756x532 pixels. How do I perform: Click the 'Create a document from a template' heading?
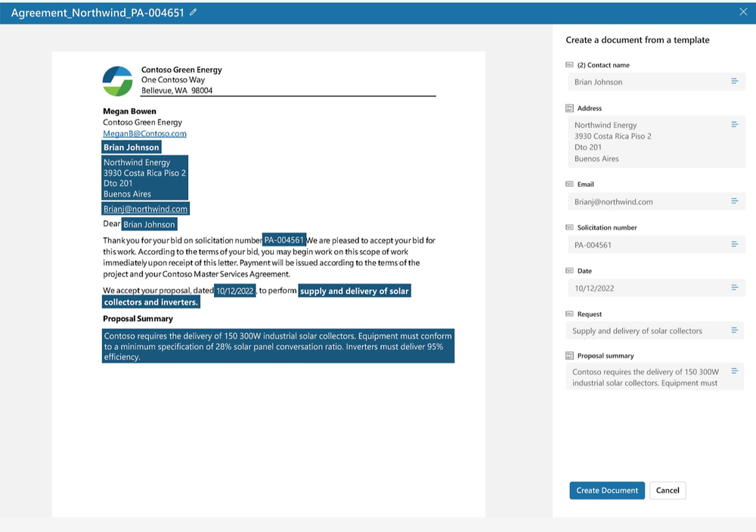[x=637, y=40]
